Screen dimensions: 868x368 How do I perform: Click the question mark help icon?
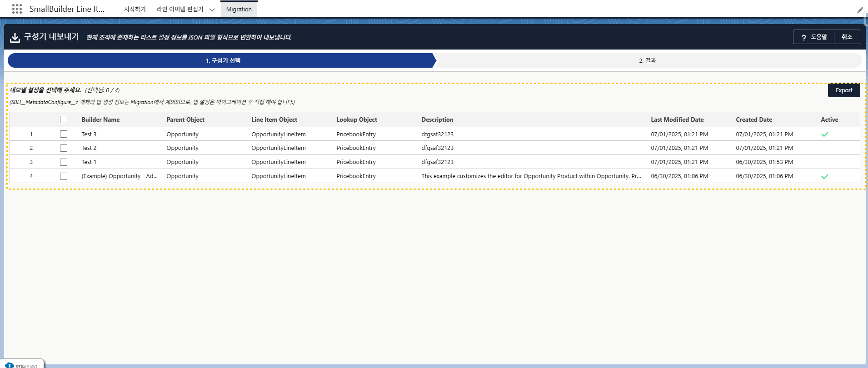click(x=803, y=37)
